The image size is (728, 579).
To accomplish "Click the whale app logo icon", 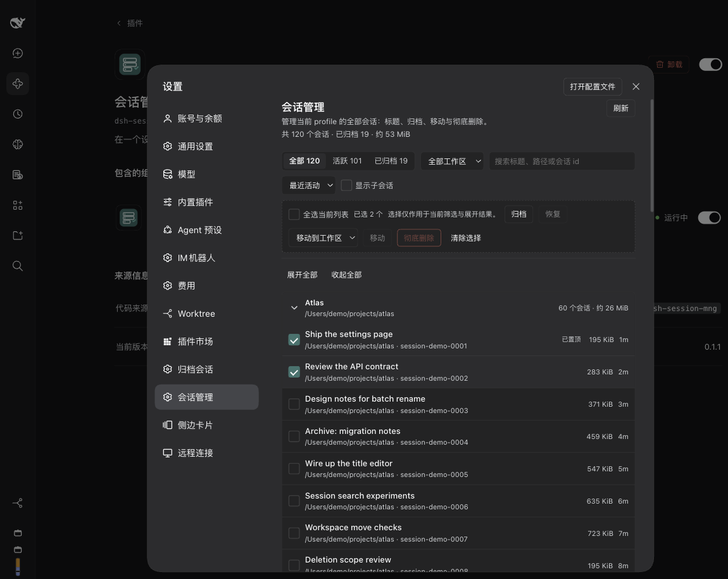I will (x=18, y=22).
